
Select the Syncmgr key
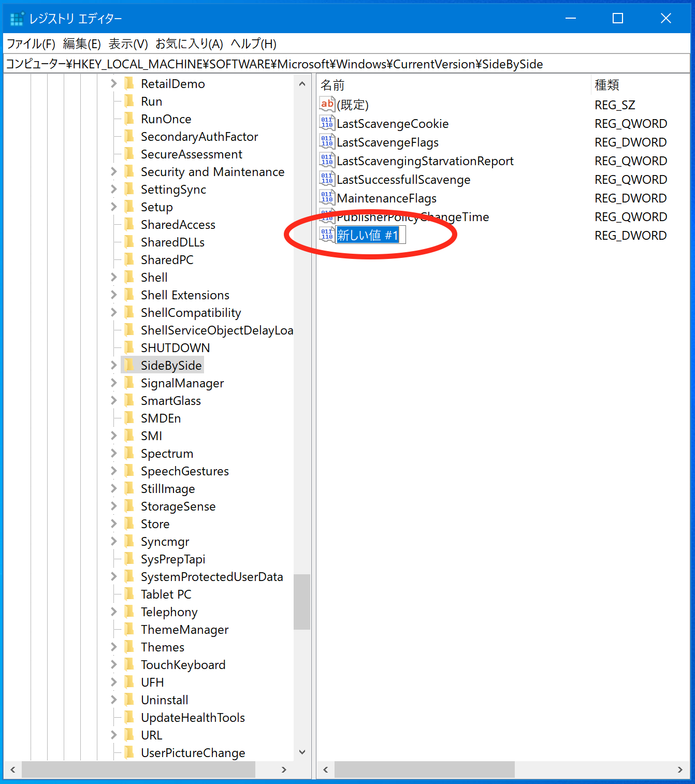coord(165,541)
